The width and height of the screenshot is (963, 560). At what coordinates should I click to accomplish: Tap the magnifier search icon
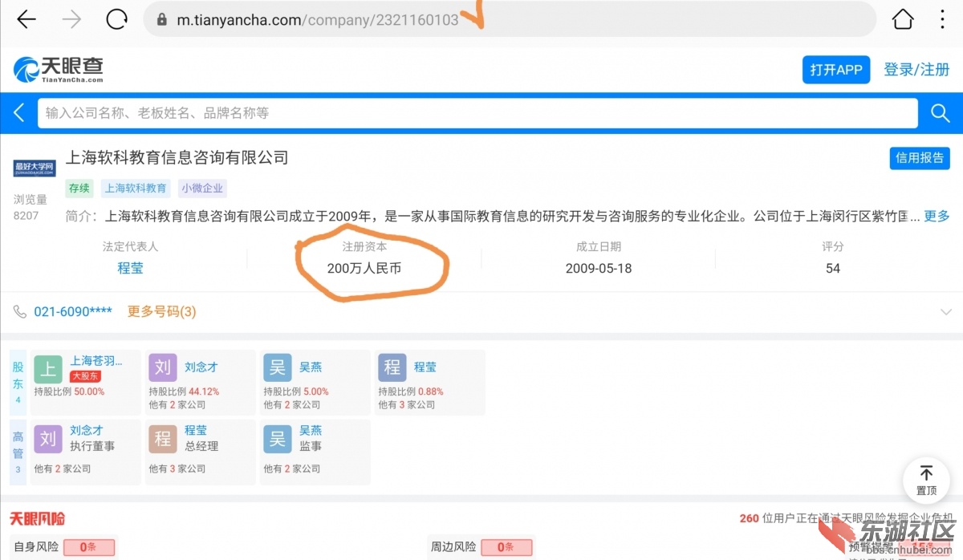941,113
